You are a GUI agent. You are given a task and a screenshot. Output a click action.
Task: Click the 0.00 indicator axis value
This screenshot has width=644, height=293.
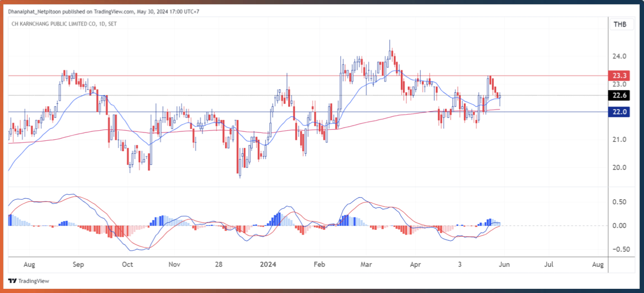coord(619,225)
